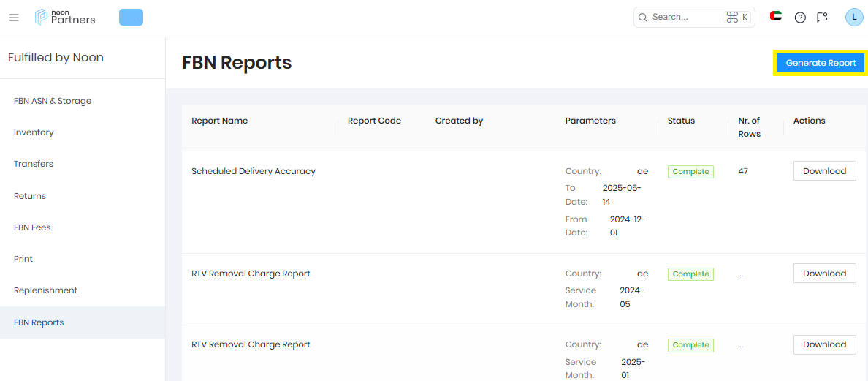Open the Replenishment page
Screen dimensions: 868x381
pos(83,290)
